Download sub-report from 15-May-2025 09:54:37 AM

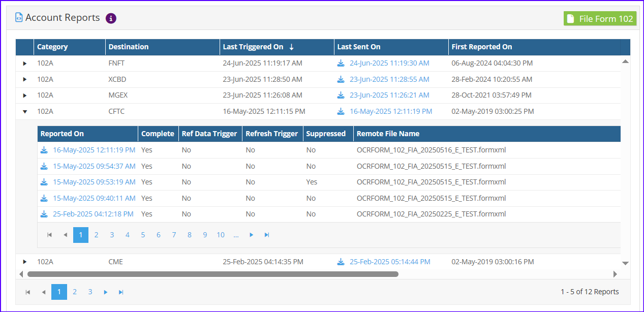(44, 167)
